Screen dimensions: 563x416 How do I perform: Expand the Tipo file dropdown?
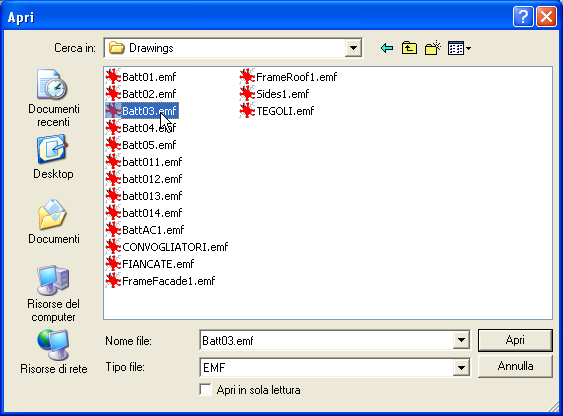coord(461,367)
